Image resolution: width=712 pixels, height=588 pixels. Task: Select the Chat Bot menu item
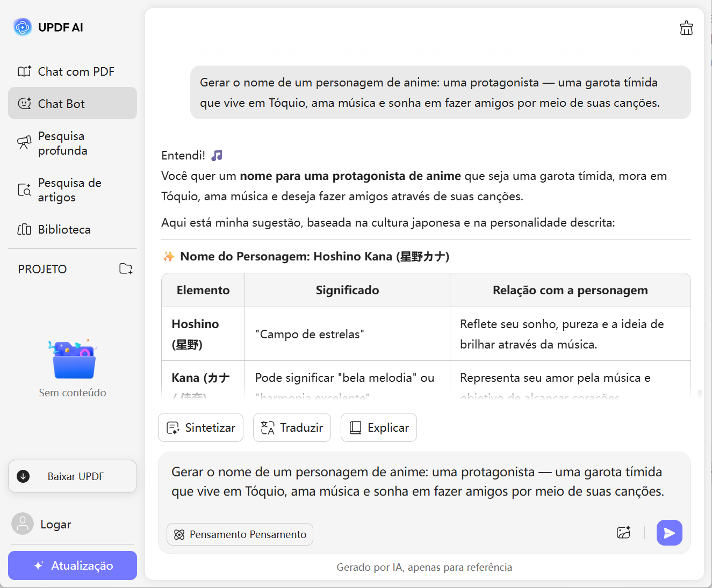click(x=73, y=104)
